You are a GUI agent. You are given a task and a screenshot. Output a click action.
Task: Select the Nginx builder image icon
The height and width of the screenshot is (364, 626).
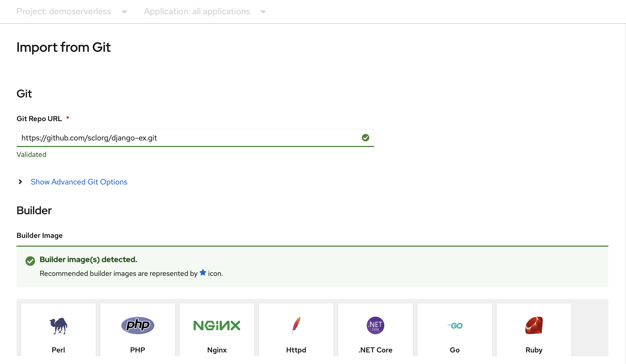217,325
